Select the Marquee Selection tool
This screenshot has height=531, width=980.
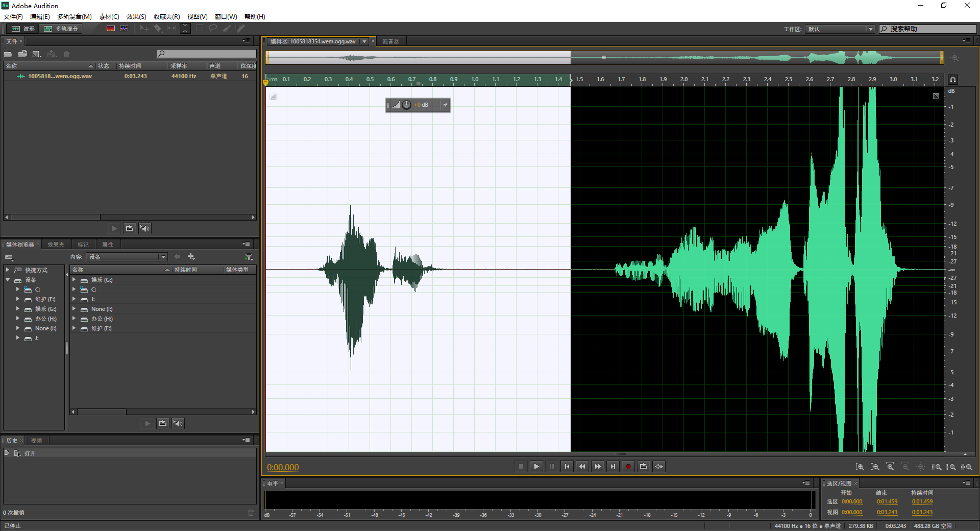pos(200,29)
